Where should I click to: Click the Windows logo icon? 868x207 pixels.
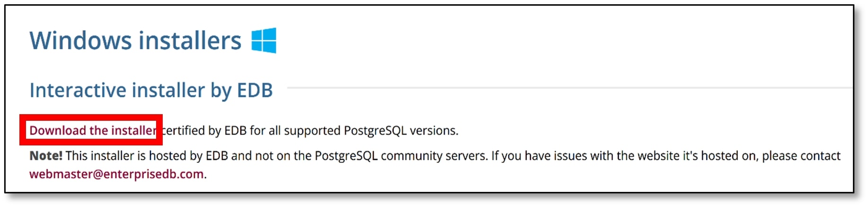coord(264,40)
